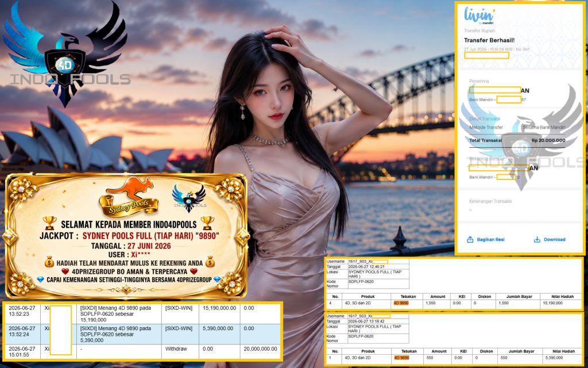Select the 'Transfer Rupiah' label
588x368 pixels.
pos(479,31)
